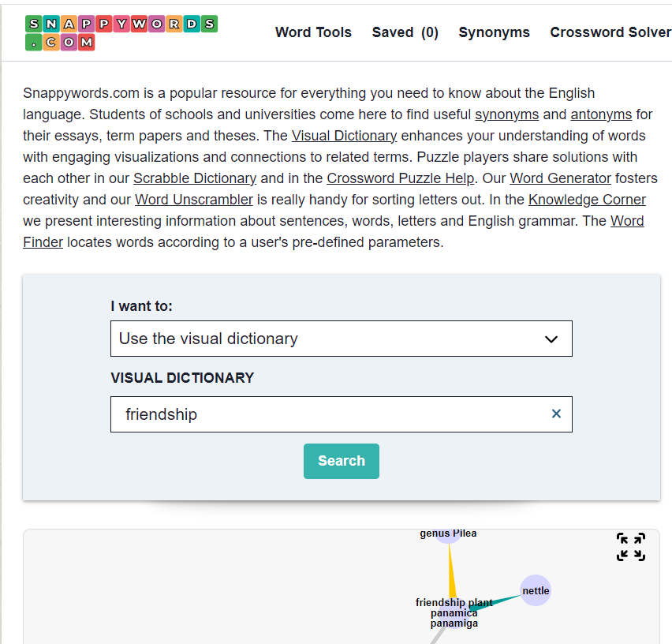Follow the antonyms link in the paragraph

601,114
